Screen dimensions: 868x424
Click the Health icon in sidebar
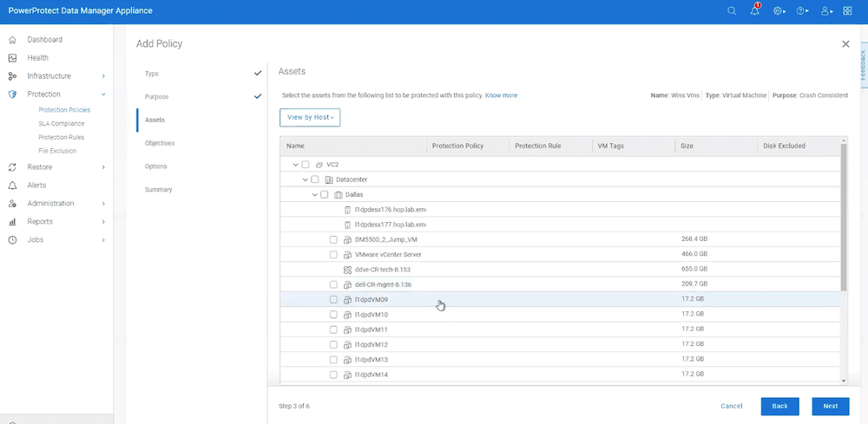[x=12, y=58]
